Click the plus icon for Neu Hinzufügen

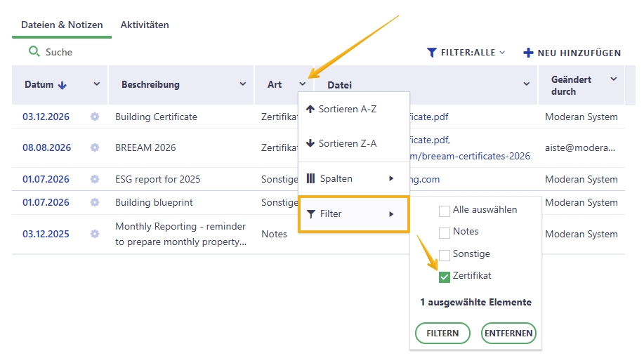coord(528,53)
